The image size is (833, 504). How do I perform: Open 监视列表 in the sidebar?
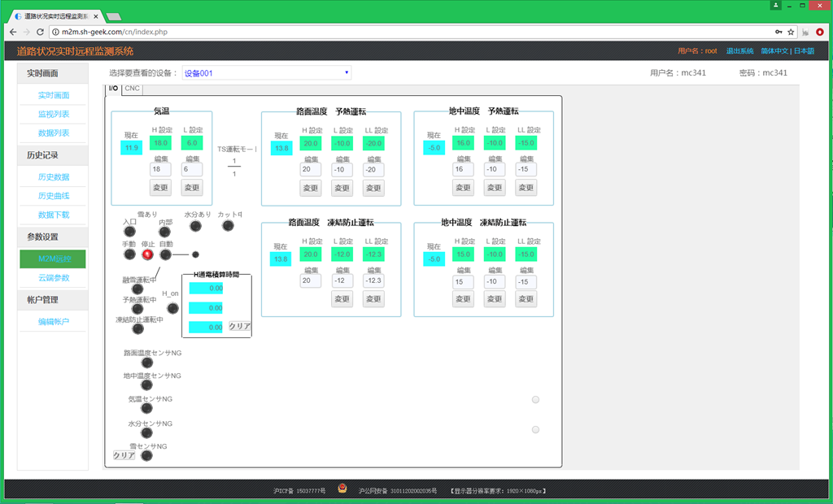click(54, 114)
